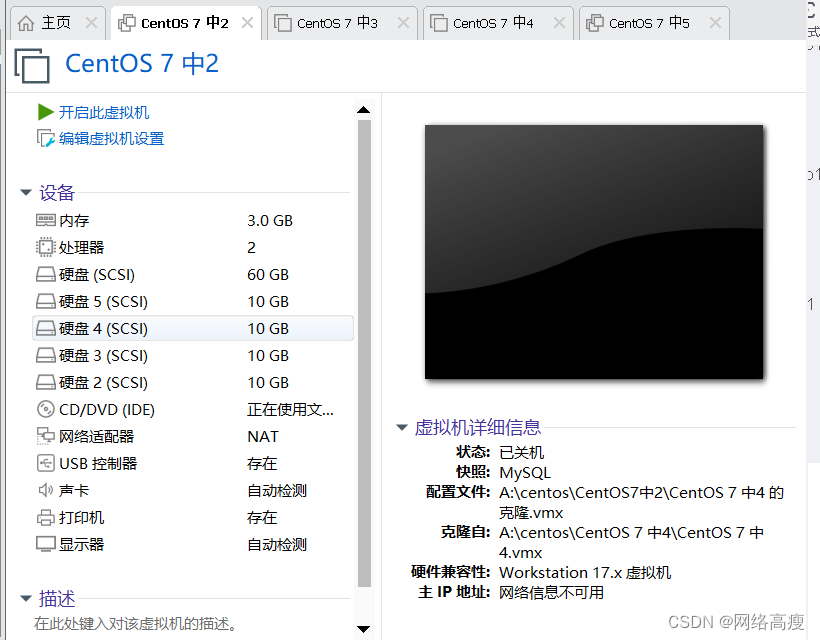This screenshot has width=820, height=640.
Task: Click the USB controller (USB 控制器) icon
Action: pos(45,463)
